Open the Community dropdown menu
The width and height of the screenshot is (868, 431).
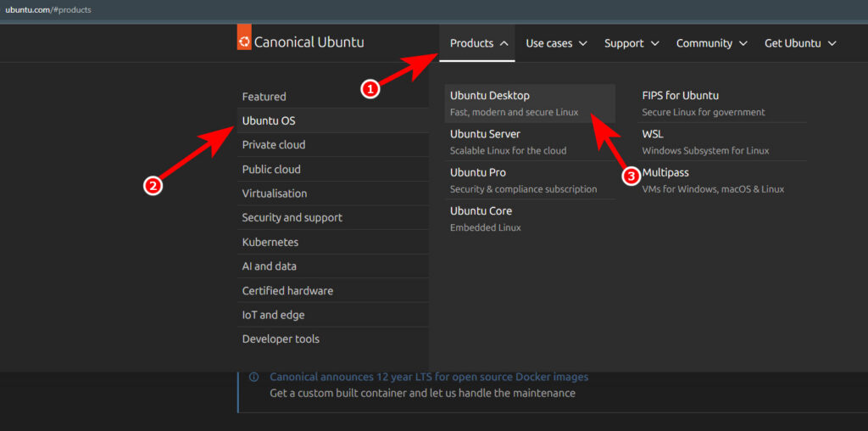point(712,43)
